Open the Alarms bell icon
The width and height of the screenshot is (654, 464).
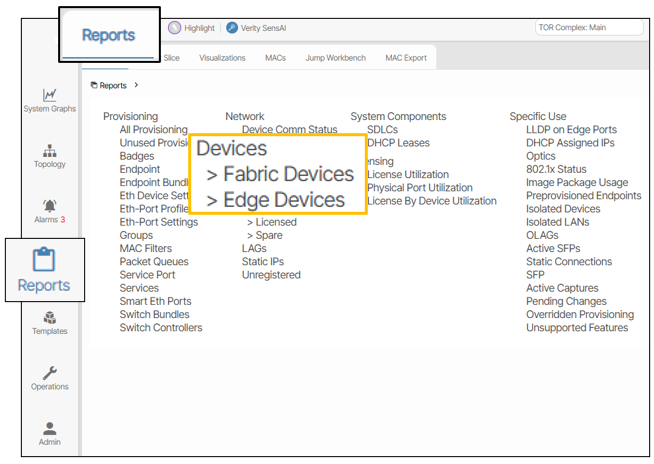click(49, 207)
